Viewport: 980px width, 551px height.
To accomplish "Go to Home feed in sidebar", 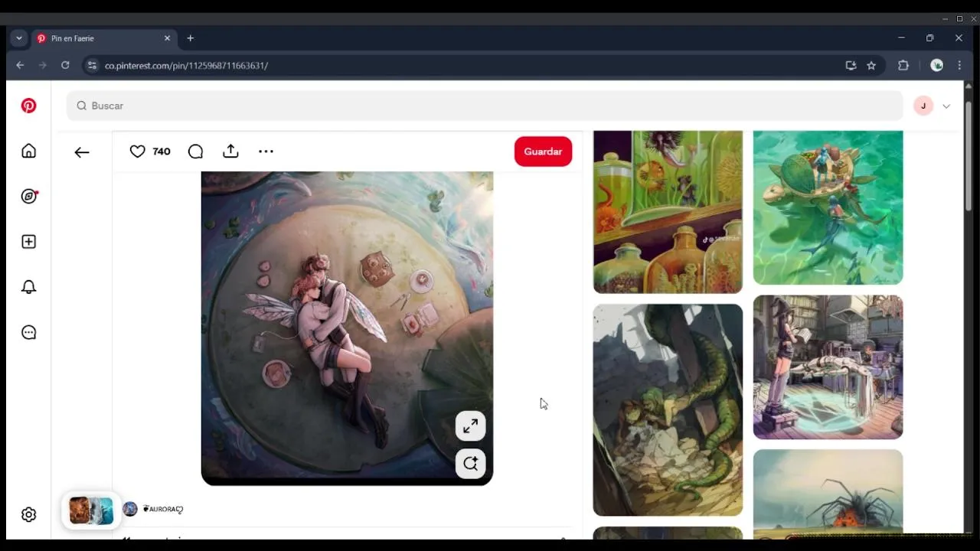I will (x=28, y=151).
